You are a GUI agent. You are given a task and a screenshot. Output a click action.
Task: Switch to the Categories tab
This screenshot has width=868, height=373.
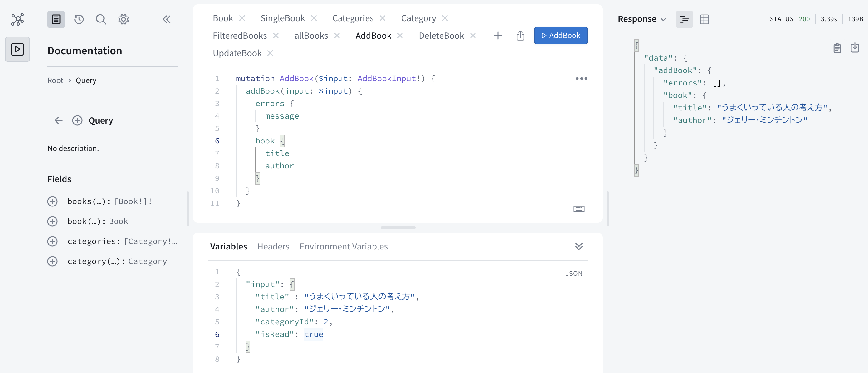[353, 18]
